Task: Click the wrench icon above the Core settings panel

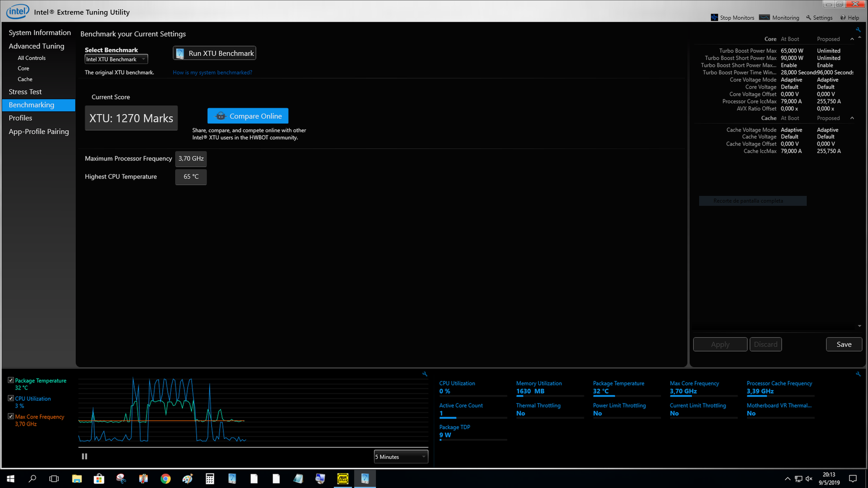Action: [x=858, y=30]
